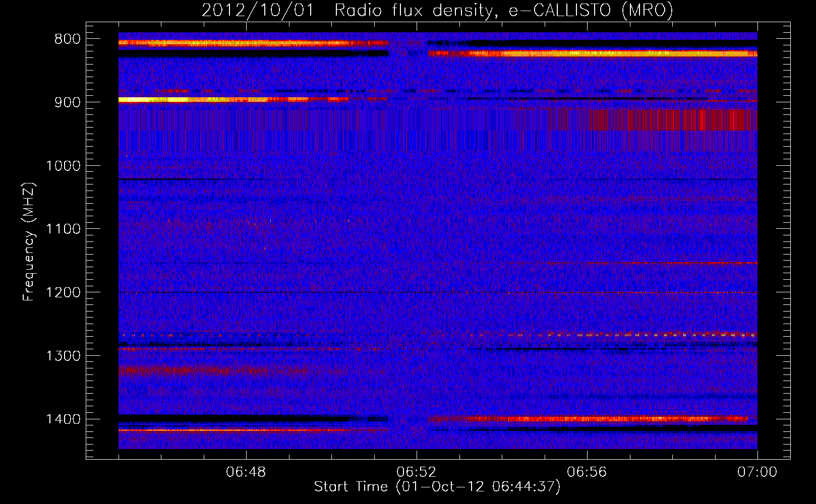Viewport: 816px width, 504px height.
Task: Click the 06:56 time tick label
Action: click(587, 472)
